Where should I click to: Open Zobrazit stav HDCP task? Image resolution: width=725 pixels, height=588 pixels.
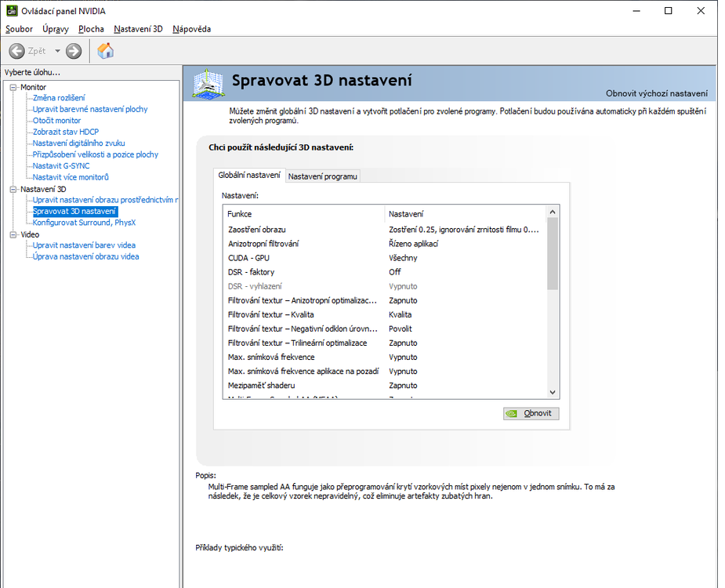[x=66, y=132]
